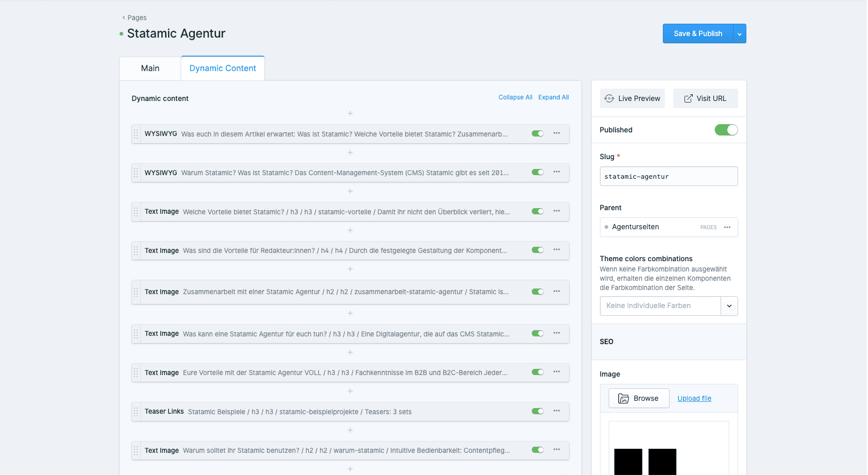Screen dimensions: 868x475
Task: Toggle off 'Vorteile für Redakteur:innen' block
Action: point(538,250)
